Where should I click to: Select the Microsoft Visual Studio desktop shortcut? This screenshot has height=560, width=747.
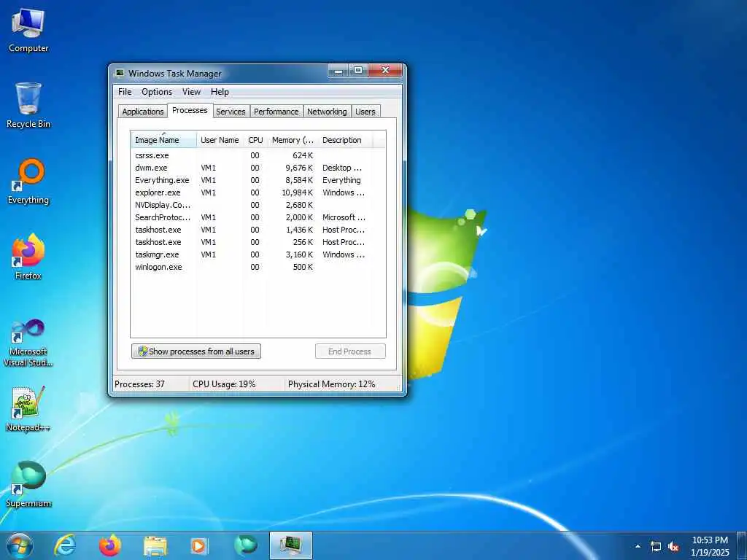(28, 343)
